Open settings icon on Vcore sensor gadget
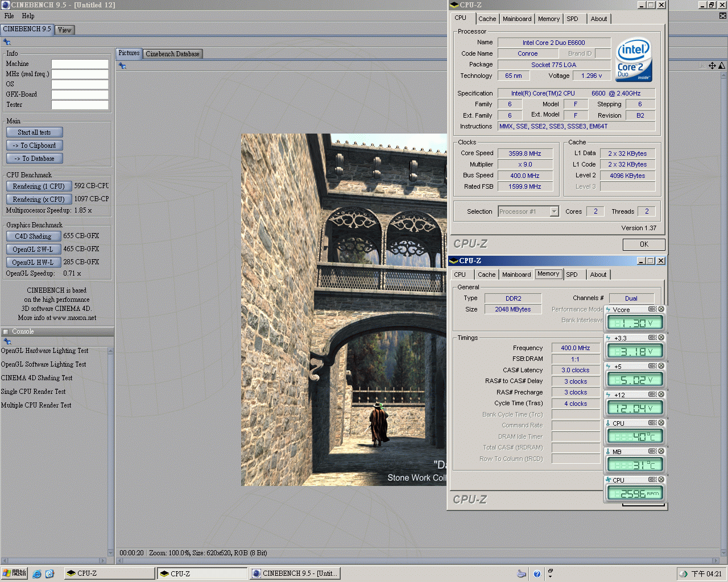 [x=652, y=309]
